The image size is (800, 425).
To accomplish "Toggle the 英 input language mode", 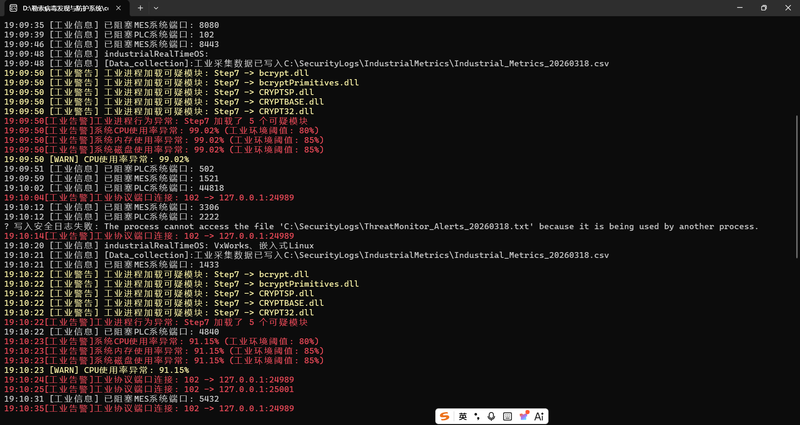I will pyautogui.click(x=463, y=416).
